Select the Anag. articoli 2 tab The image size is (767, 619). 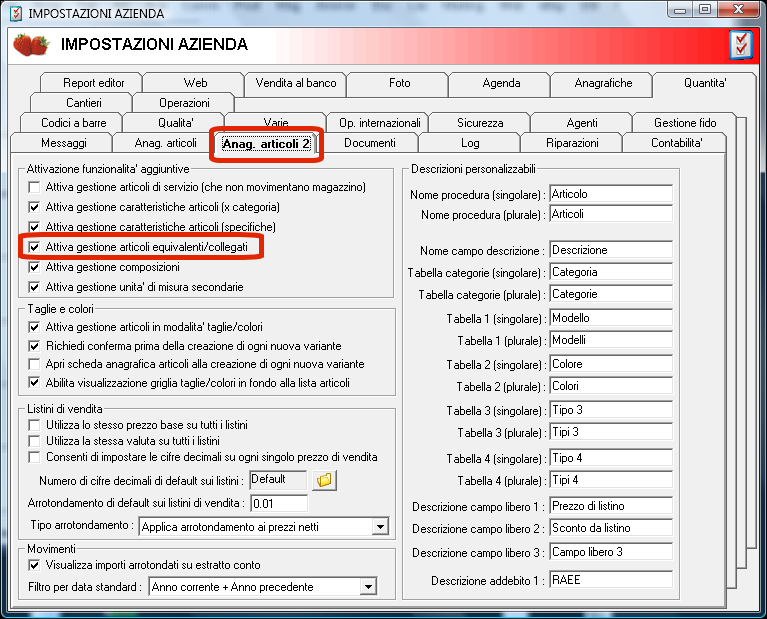click(266, 144)
